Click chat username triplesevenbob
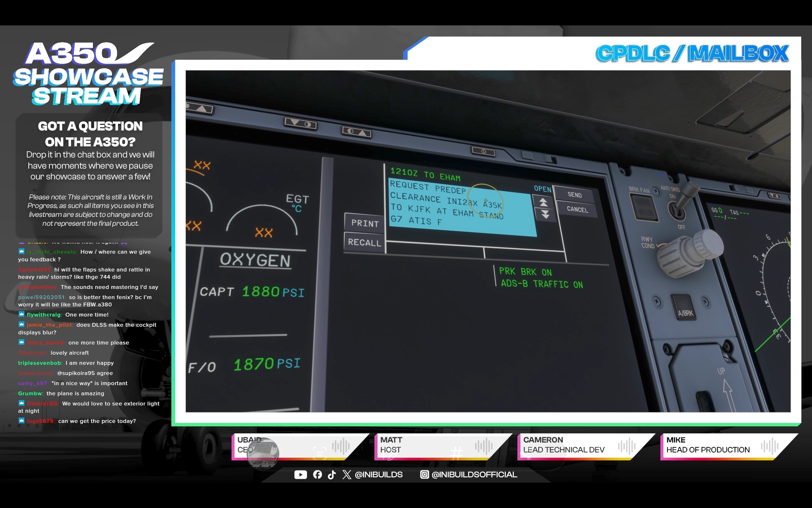 (40, 363)
